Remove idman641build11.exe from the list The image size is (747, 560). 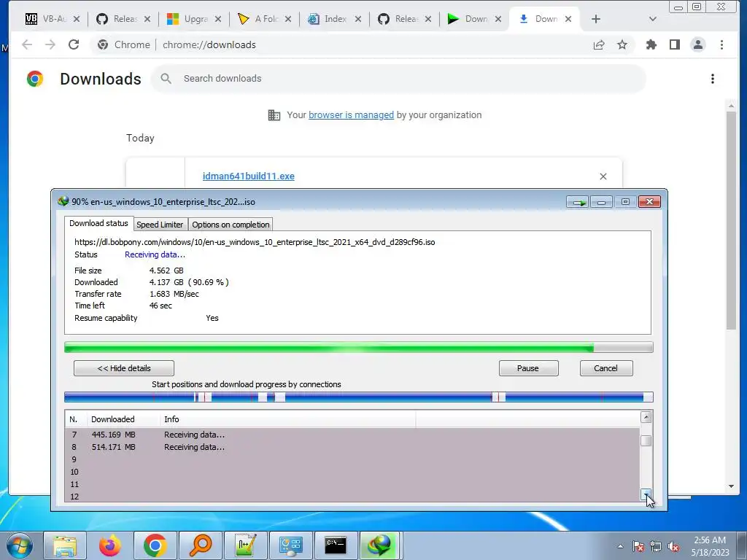coord(603,176)
